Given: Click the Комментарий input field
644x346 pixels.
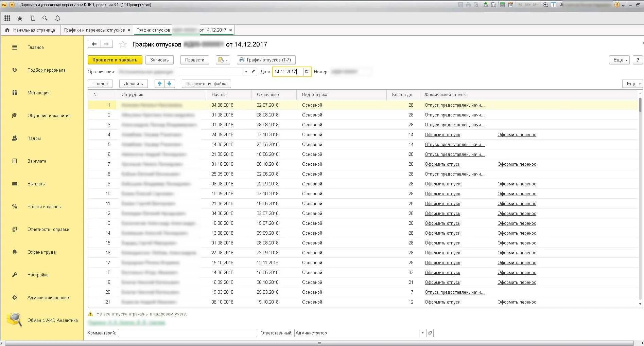Looking at the screenshot, I should (x=188, y=333).
